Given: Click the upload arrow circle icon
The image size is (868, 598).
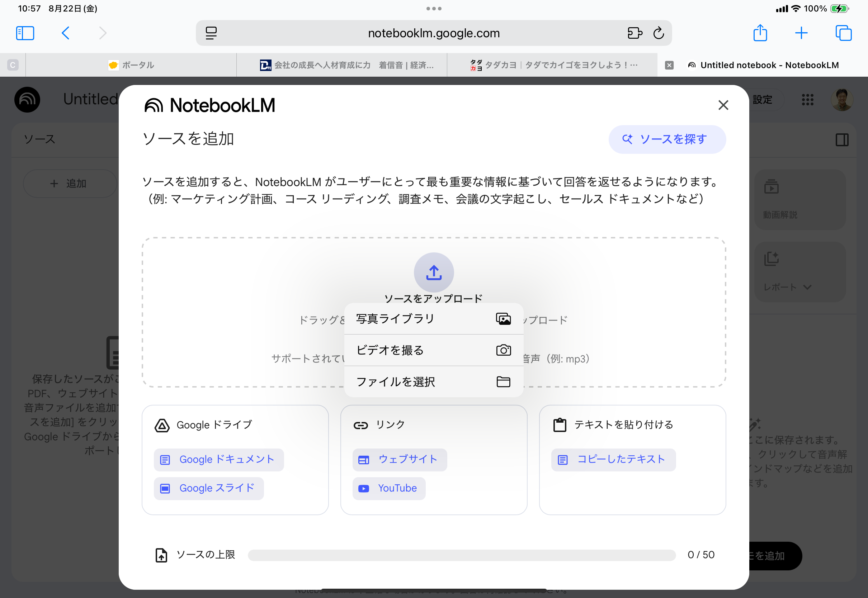Looking at the screenshot, I should pyautogui.click(x=434, y=272).
